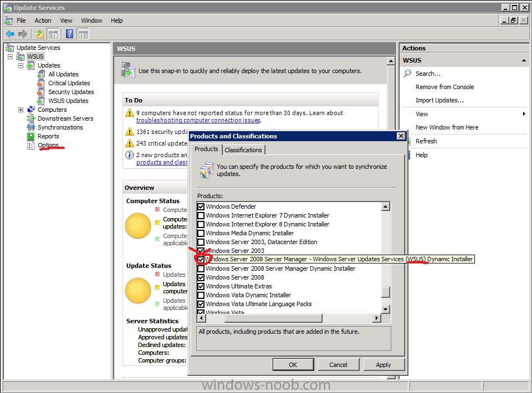Select the Security Updates tree icon
Image resolution: width=532 pixels, height=393 pixels.
point(41,92)
